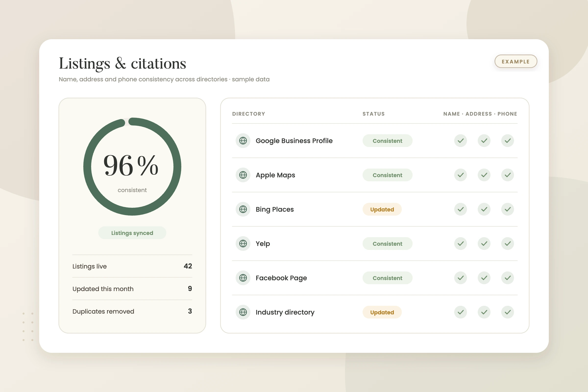This screenshot has width=588, height=392.
Task: Click the Address checkmark in the Bing Places row
Action: click(x=484, y=209)
